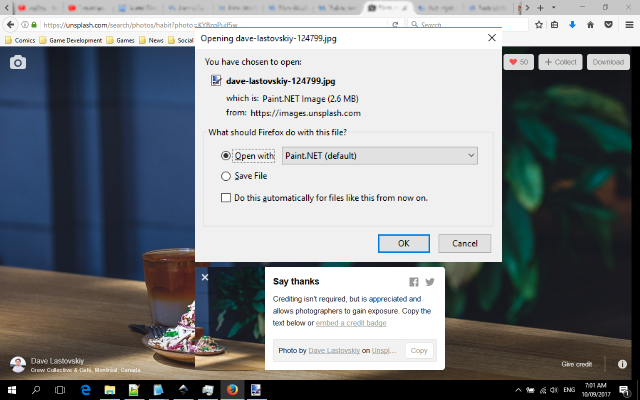The width and height of the screenshot is (640, 400).
Task: Open the News bookmarks folder
Action: click(151, 40)
